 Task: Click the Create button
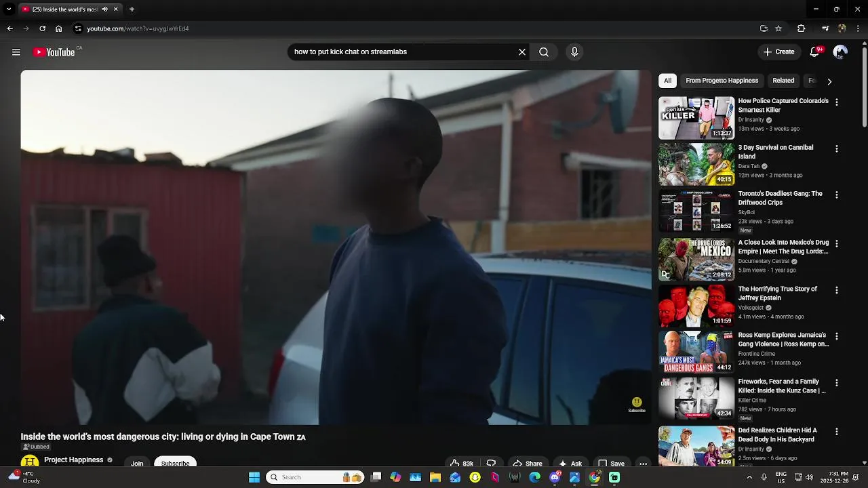coord(778,52)
